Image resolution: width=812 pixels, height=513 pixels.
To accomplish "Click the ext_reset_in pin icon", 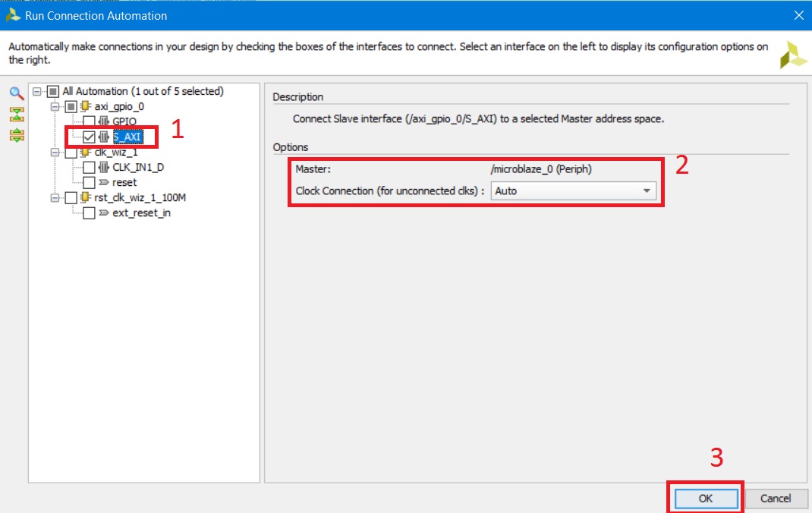I will pos(104,213).
